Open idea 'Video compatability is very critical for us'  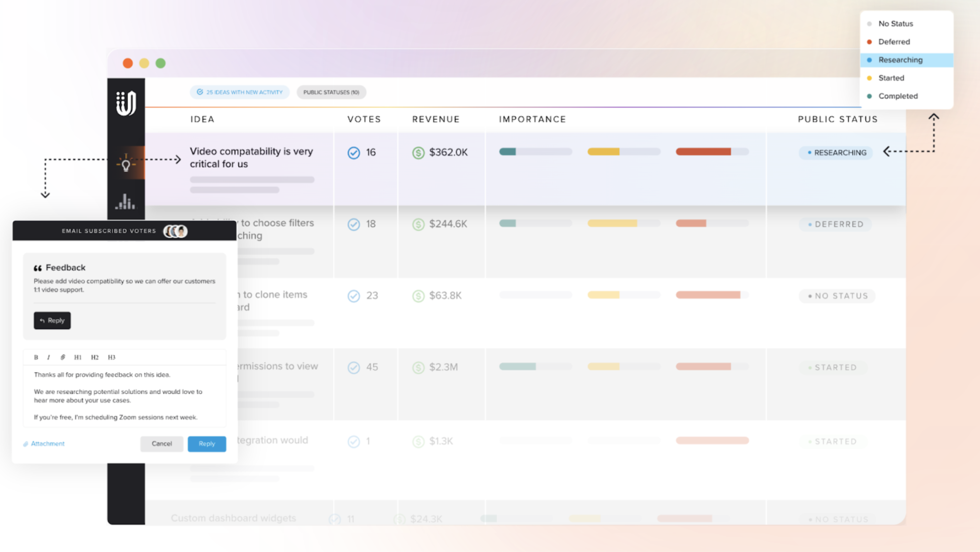click(251, 157)
